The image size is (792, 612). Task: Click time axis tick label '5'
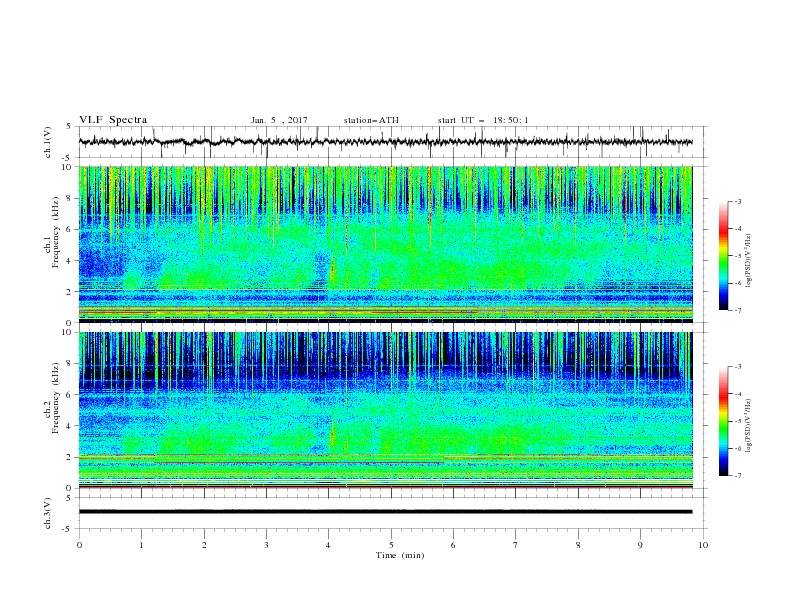click(391, 545)
